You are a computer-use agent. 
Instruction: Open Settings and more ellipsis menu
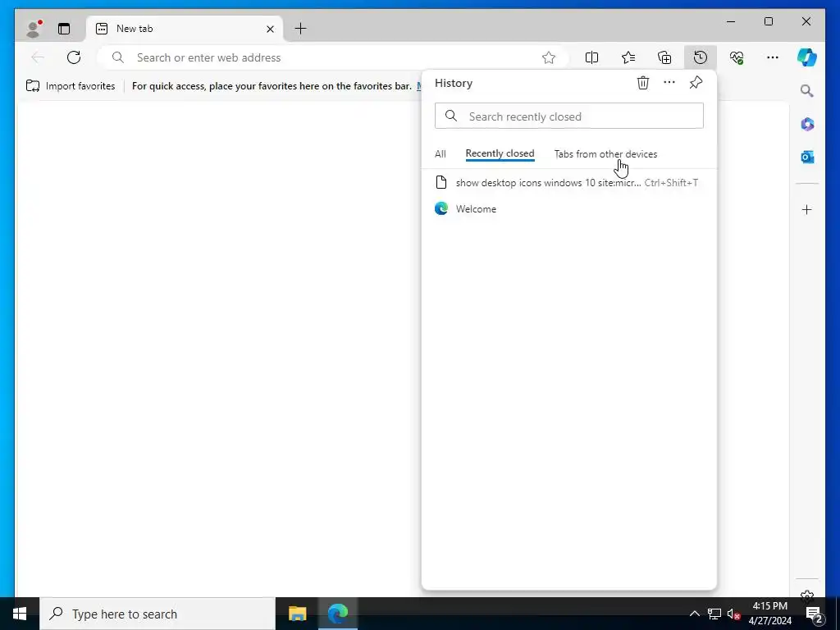pos(773,57)
